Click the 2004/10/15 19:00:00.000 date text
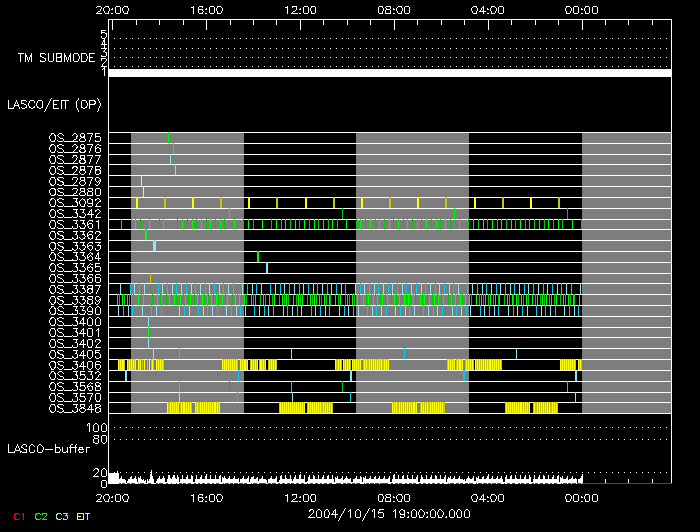 389,514
